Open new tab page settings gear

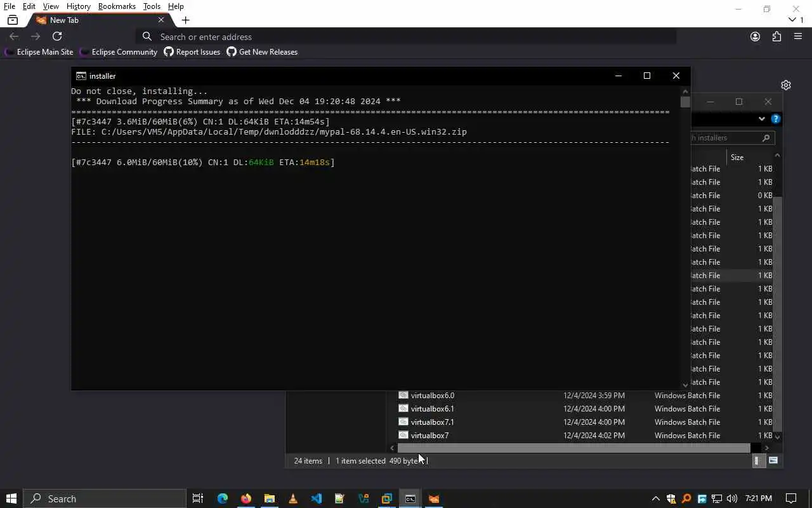[786, 85]
